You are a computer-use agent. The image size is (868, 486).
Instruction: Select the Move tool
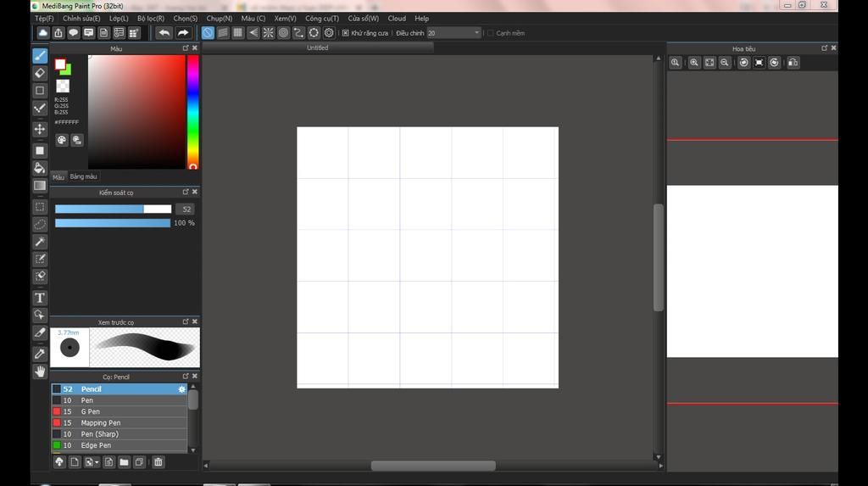click(40, 130)
